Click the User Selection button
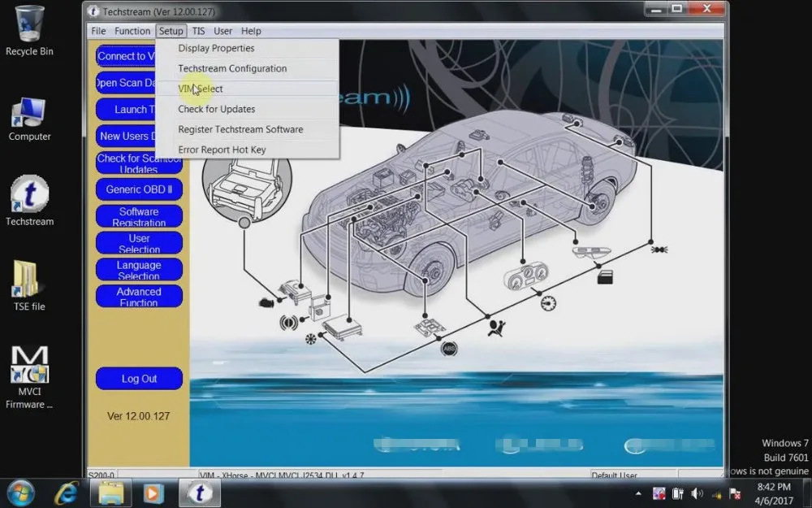The width and height of the screenshot is (812, 508). tap(139, 242)
